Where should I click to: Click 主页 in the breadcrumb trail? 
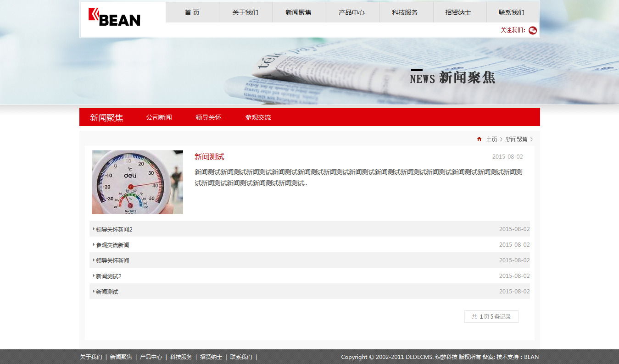[x=491, y=139]
